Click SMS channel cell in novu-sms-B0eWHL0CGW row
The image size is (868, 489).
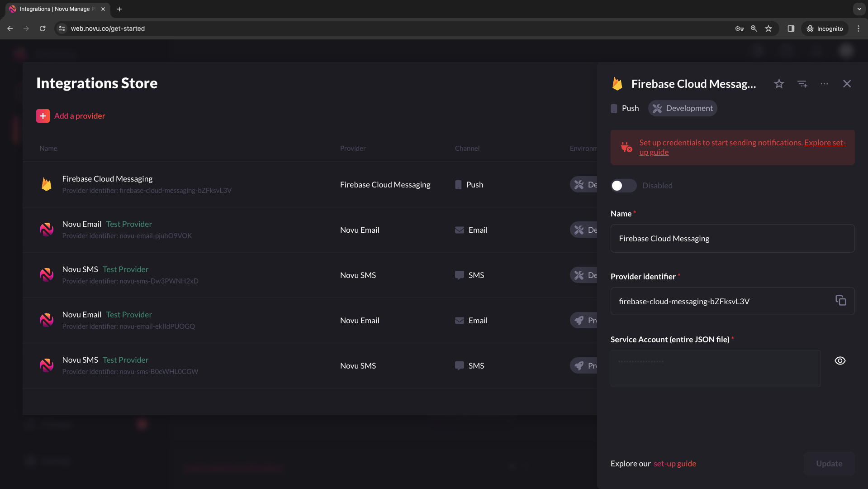[470, 366]
